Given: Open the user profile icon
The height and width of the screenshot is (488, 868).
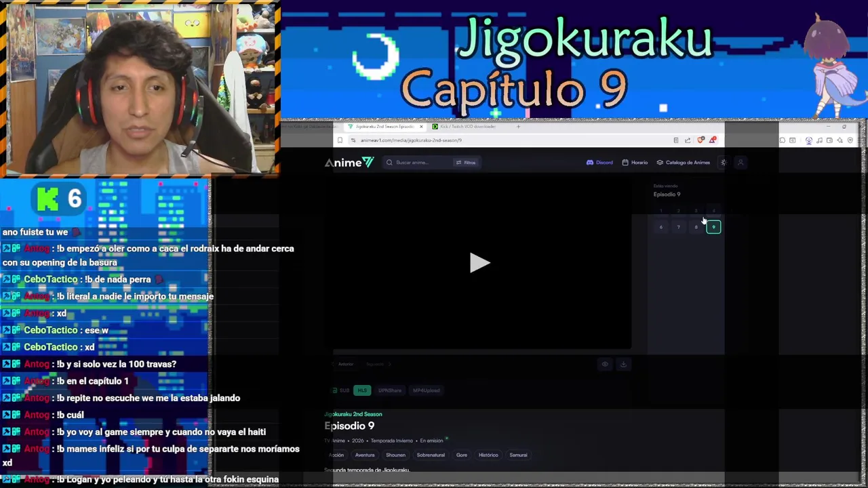Looking at the screenshot, I should [x=741, y=163].
